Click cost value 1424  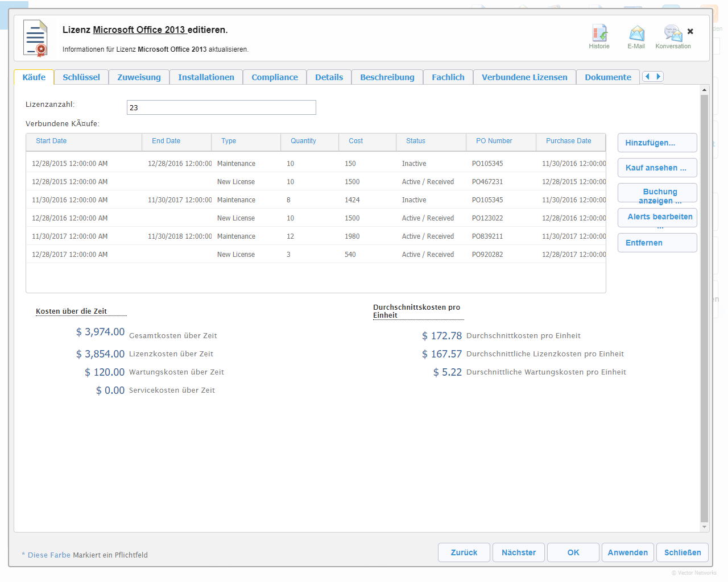coord(352,200)
